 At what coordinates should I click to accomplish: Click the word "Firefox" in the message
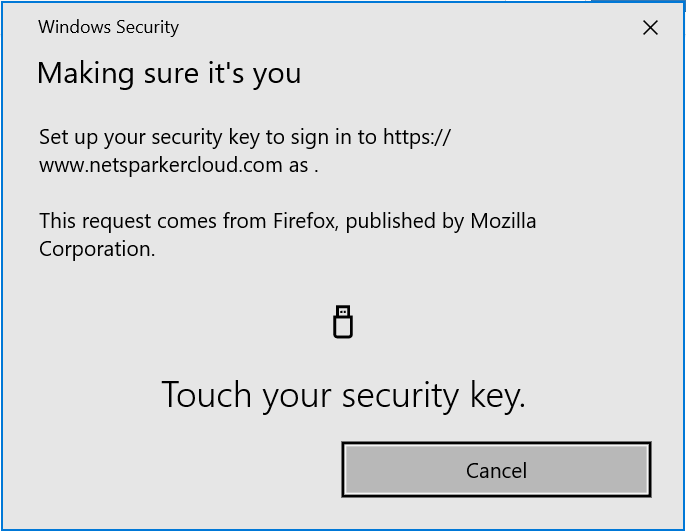(x=306, y=221)
